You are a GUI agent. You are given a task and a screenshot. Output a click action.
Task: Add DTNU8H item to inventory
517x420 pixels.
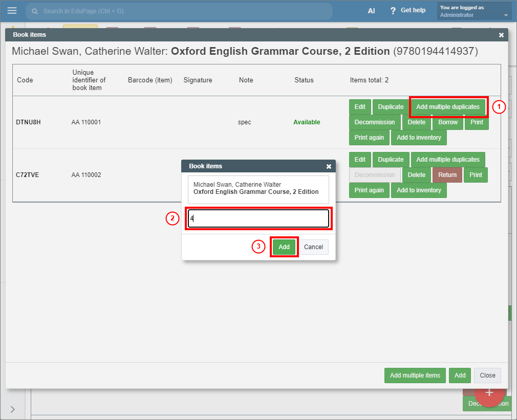tap(419, 138)
